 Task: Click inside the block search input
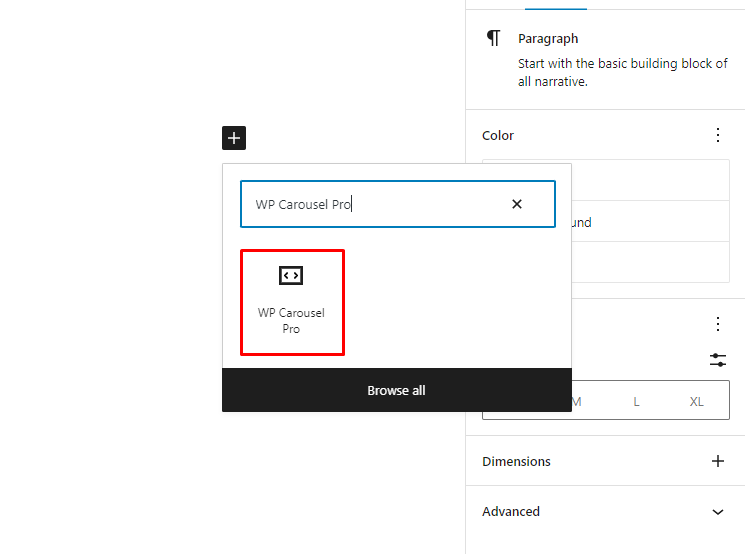tap(370, 204)
